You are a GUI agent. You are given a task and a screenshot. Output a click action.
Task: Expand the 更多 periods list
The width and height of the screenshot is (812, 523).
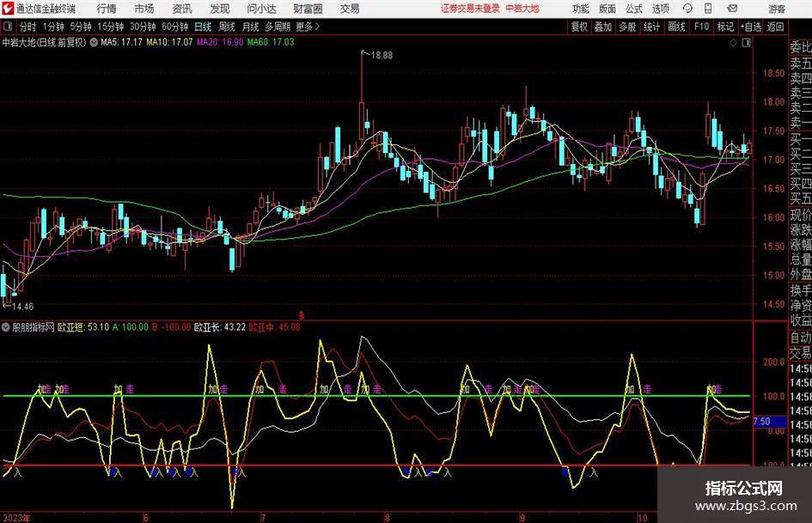pyautogui.click(x=308, y=27)
